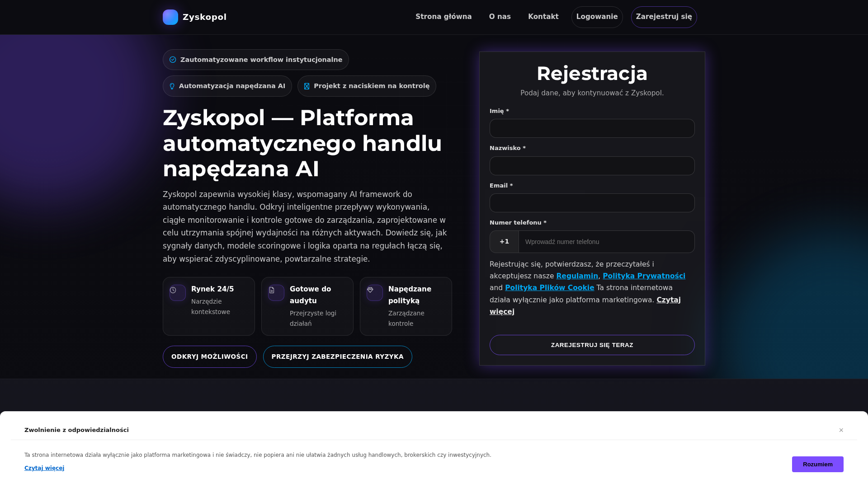This screenshot has height=488, width=868.
Task: Click the Zarejestruj się header button
Action: pos(664,17)
